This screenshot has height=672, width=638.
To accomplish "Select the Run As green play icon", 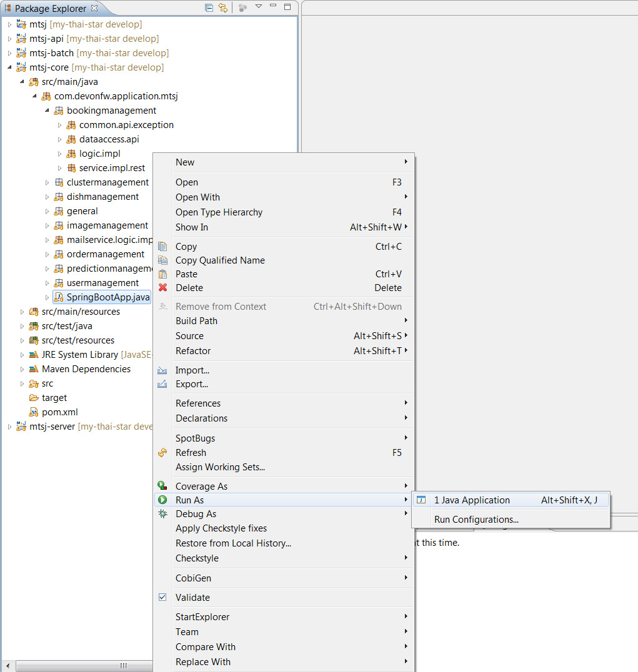I will (x=162, y=500).
